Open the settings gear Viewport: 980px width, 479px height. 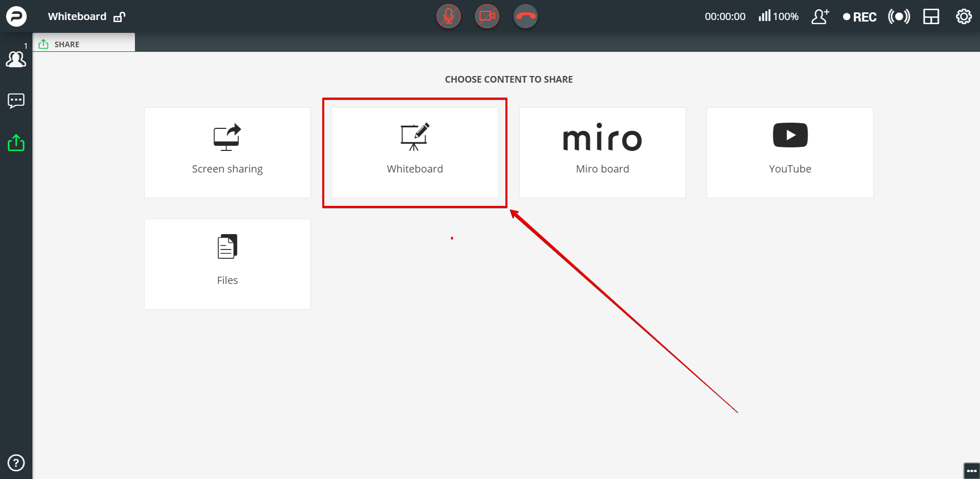964,16
